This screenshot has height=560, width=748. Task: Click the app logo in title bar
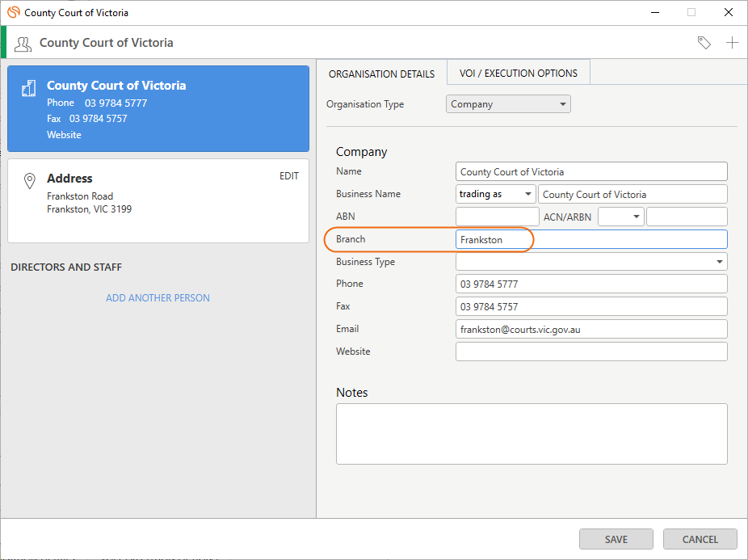coord(14,12)
